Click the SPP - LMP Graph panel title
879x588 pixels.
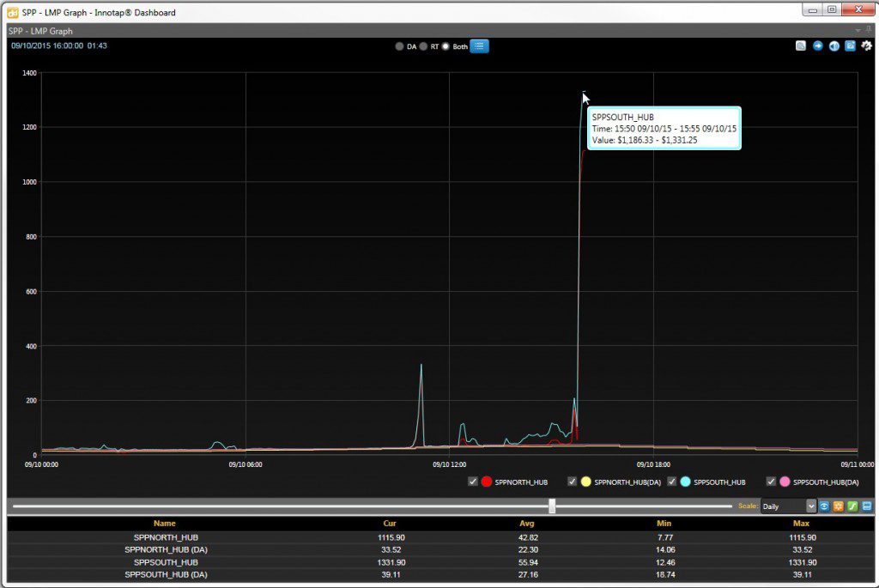(x=40, y=31)
